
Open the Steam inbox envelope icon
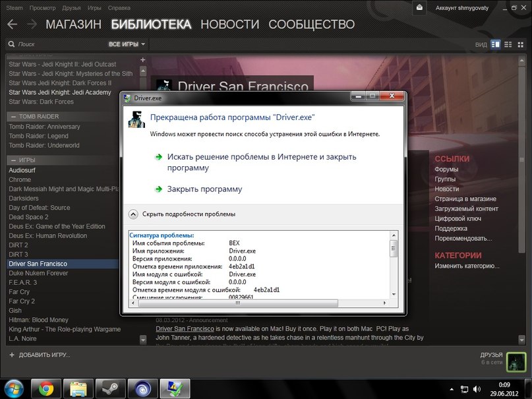coord(419,7)
